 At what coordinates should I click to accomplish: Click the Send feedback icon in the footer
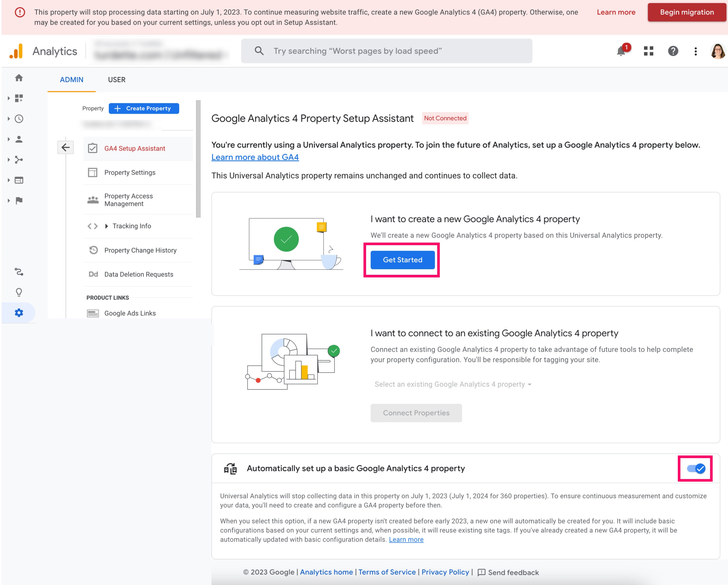click(x=481, y=572)
